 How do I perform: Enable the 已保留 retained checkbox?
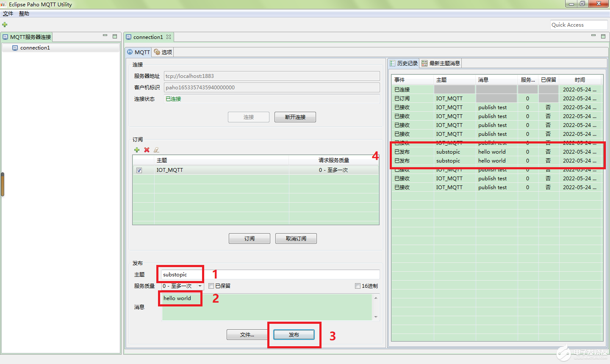pos(211,286)
